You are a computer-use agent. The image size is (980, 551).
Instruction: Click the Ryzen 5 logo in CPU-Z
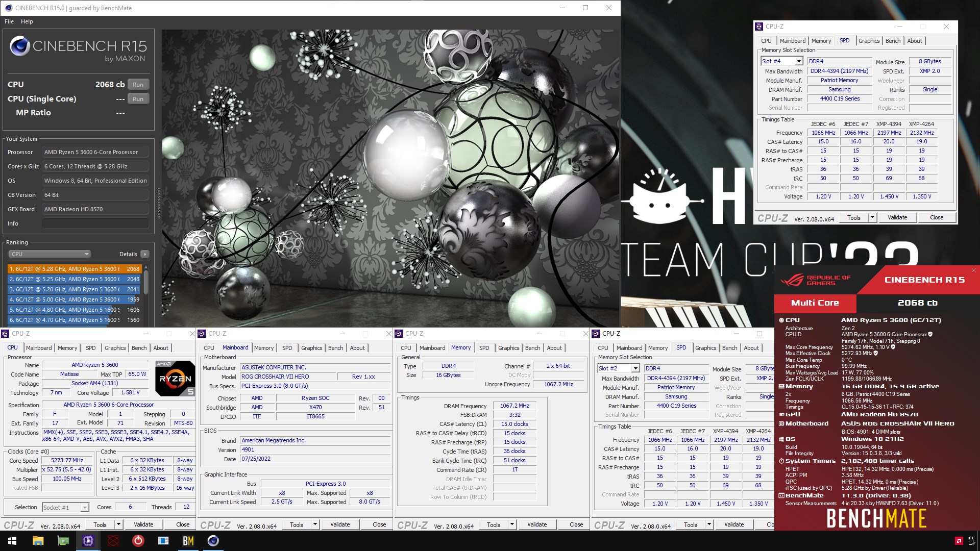click(175, 378)
